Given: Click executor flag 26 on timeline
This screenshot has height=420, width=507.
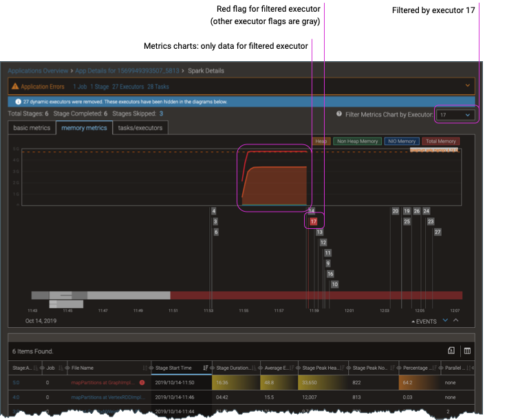Looking at the screenshot, I should point(417,211).
